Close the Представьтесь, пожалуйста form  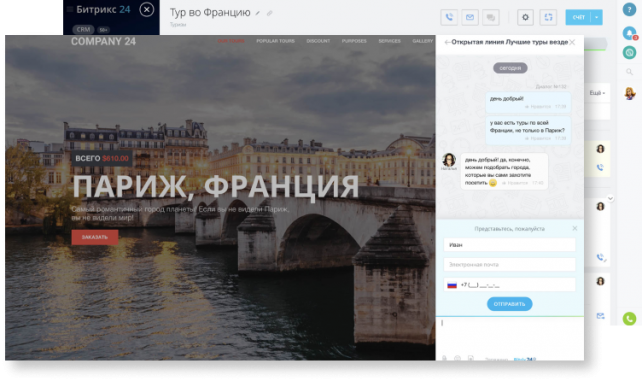[x=574, y=228]
